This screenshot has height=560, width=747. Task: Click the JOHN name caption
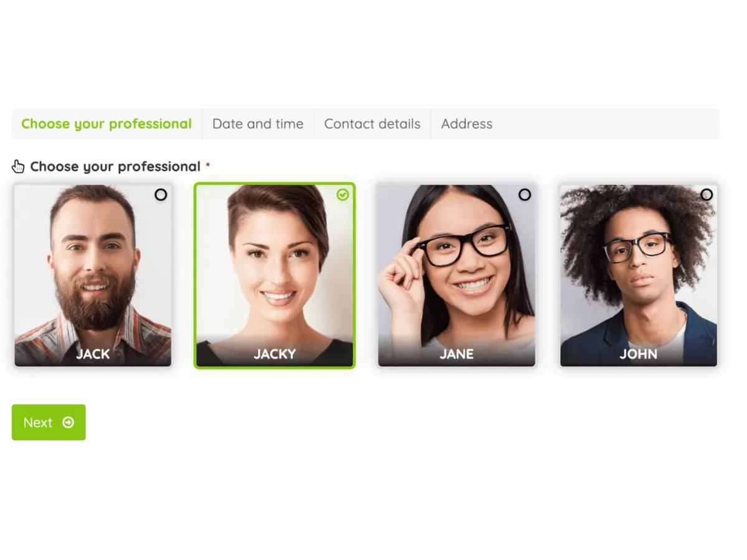click(x=639, y=354)
